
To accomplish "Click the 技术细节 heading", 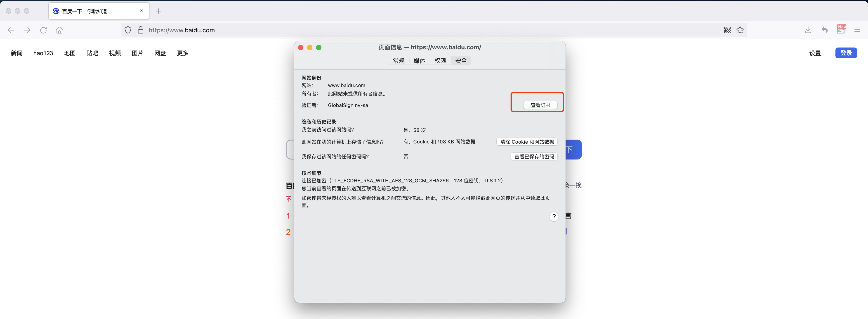I will pyautogui.click(x=311, y=173).
